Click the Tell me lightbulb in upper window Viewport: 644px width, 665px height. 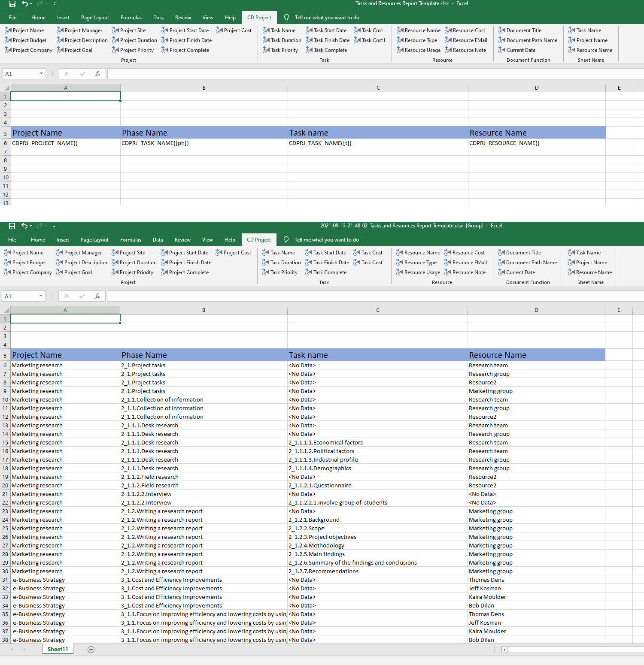pos(286,18)
